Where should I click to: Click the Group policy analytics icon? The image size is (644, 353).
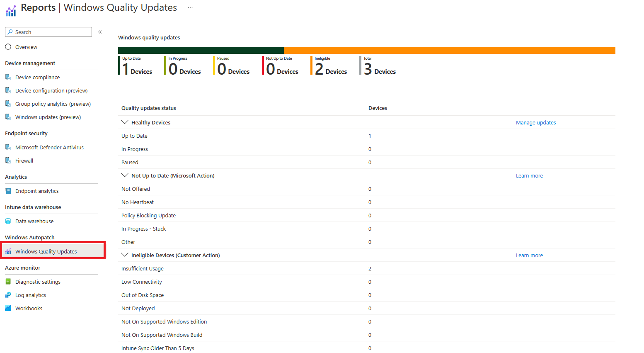pos(8,104)
